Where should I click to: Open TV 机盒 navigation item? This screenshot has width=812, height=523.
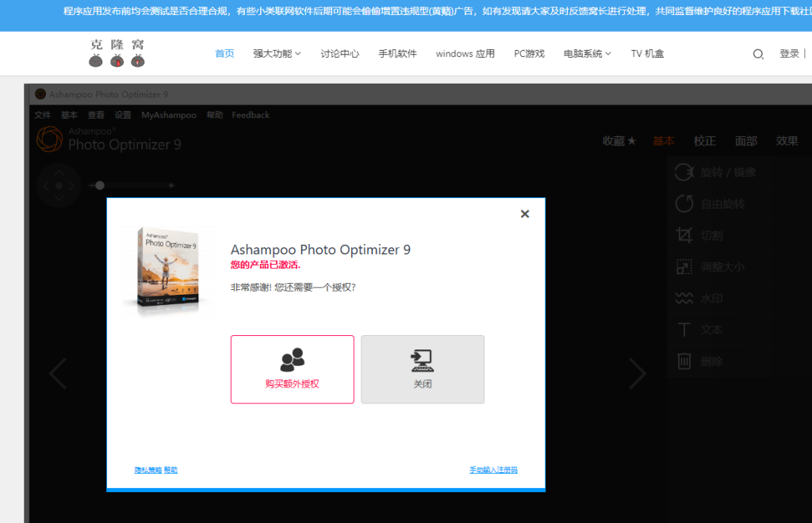pos(647,53)
